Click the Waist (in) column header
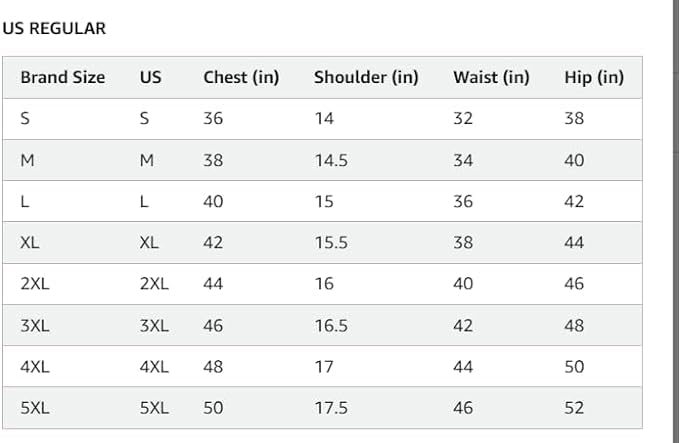Viewport: 679px width, 443px height. 491,77
